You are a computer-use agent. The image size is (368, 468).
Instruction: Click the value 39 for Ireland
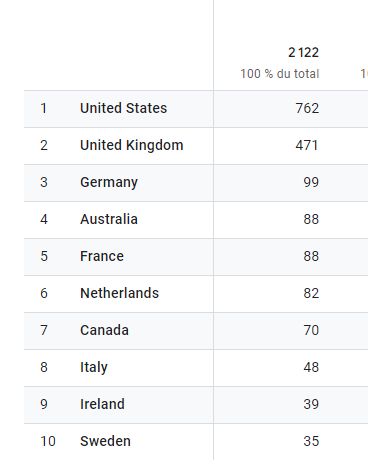(311, 404)
